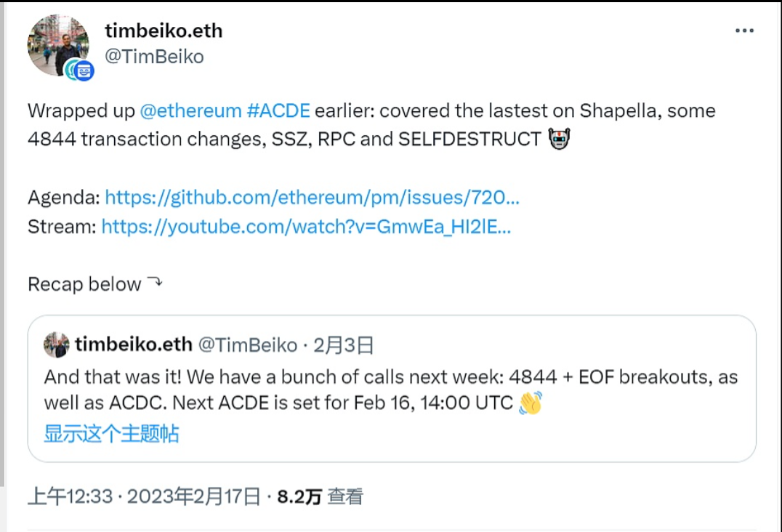Open the YouTube stream link
782x532 pixels.
[x=306, y=226]
